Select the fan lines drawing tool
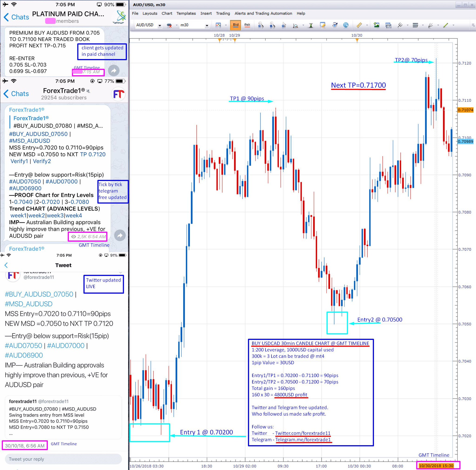Image resolution: width=476 pixels, height=470 pixels. pos(431,25)
